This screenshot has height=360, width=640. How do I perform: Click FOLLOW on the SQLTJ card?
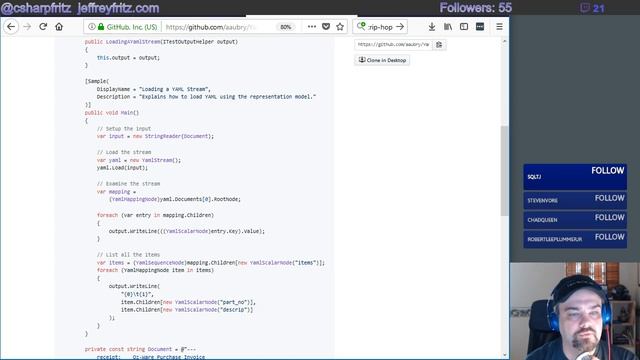[608, 171]
